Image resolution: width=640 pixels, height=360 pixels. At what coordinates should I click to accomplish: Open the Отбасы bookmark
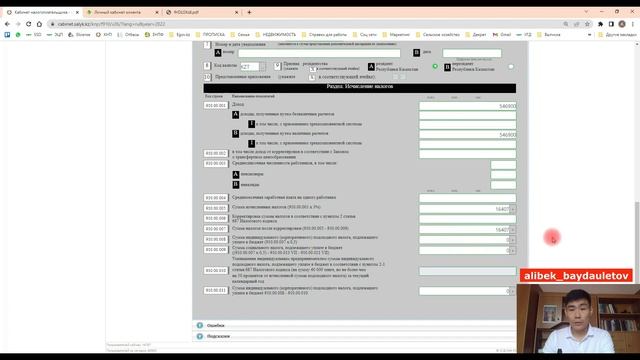128,35
